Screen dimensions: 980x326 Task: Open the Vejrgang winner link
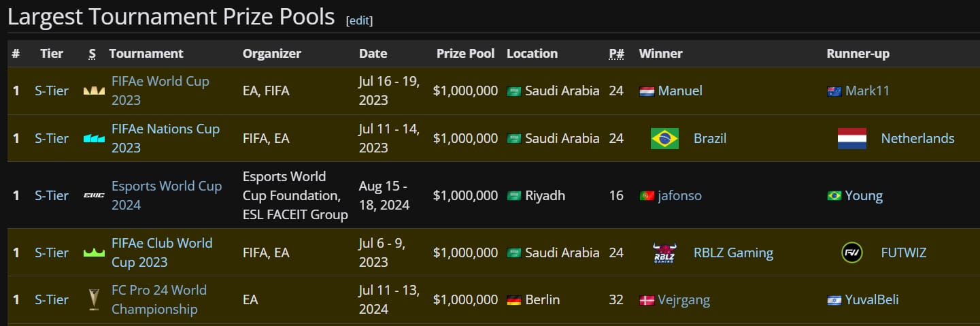coord(685,299)
